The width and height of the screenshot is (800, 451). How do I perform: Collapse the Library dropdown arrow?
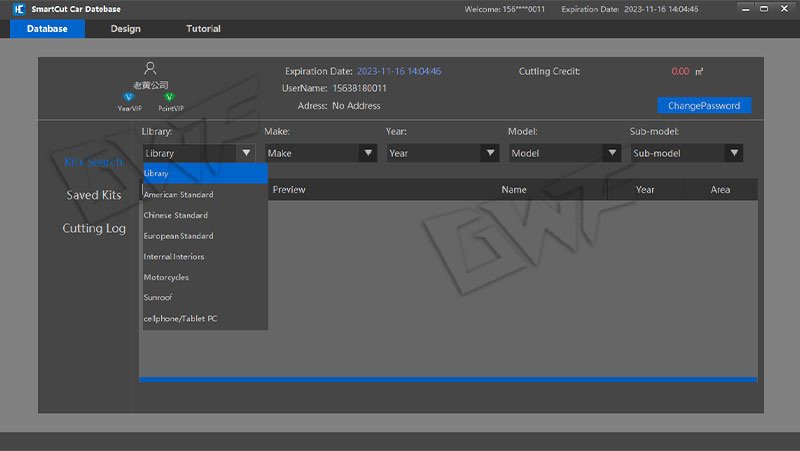(246, 153)
